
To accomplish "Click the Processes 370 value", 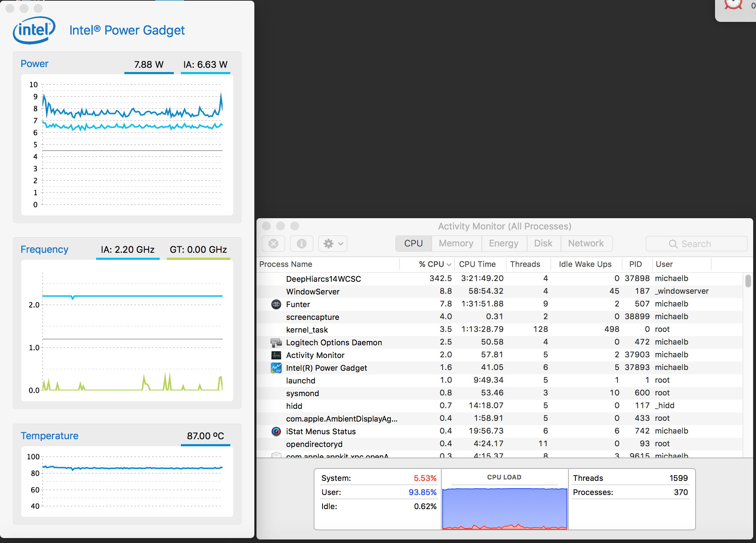I will (x=681, y=492).
